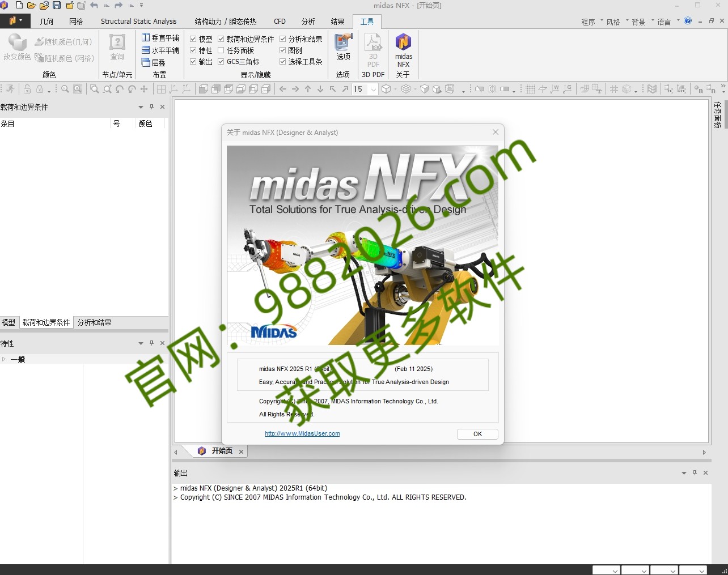Viewport: 728px width, 575px height.
Task: Expand the 一般 tree node
Action: [x=4, y=359]
